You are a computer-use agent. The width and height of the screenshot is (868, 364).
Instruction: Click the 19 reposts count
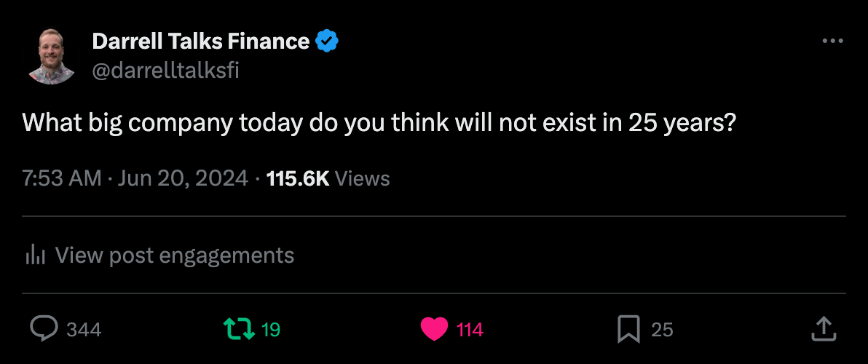[271, 330]
